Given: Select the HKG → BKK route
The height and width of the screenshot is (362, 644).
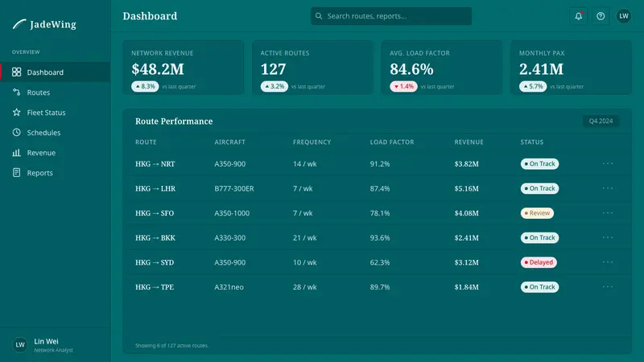Looking at the screenshot, I should click(x=155, y=237).
